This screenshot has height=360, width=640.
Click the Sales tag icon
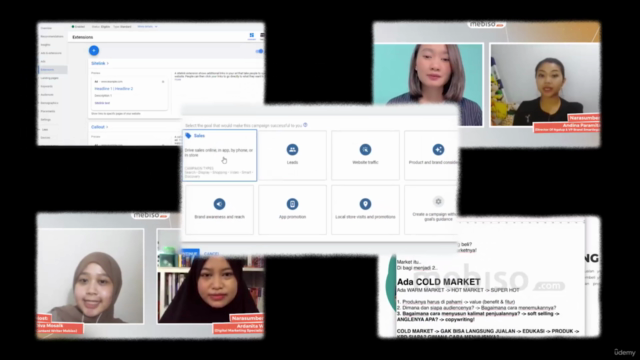(188, 136)
